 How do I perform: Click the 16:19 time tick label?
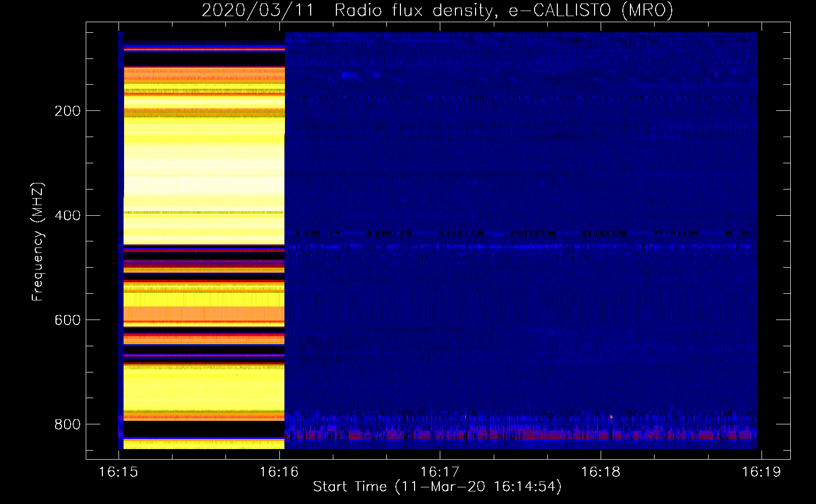pyautogui.click(x=761, y=472)
